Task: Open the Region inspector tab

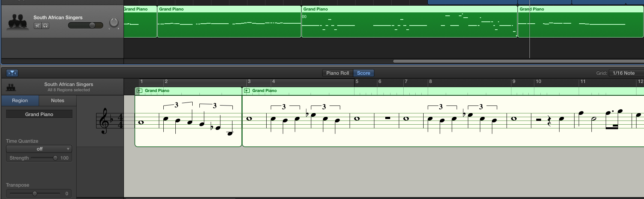Action: click(x=20, y=101)
